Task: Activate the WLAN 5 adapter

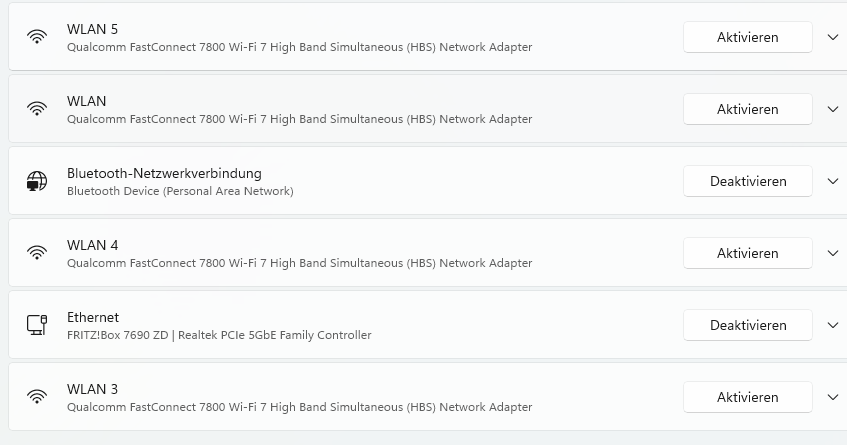Action: pyautogui.click(x=747, y=37)
